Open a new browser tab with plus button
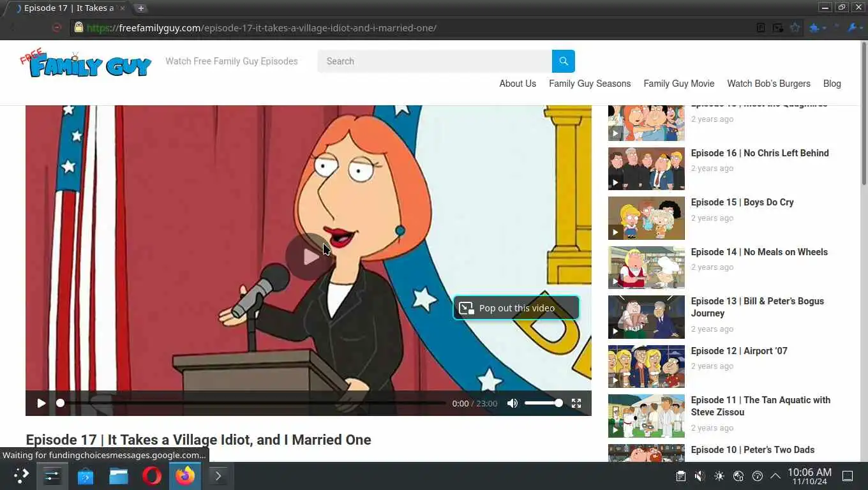 141,8
